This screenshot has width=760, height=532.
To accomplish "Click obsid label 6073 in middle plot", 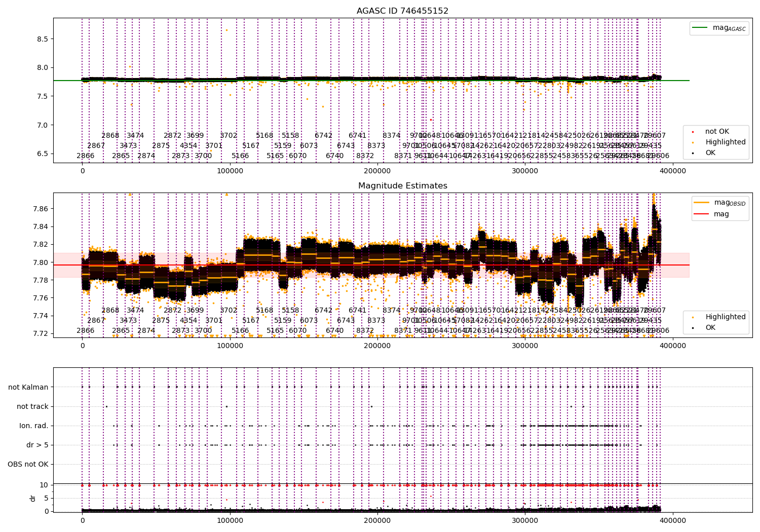I will tap(309, 320).
